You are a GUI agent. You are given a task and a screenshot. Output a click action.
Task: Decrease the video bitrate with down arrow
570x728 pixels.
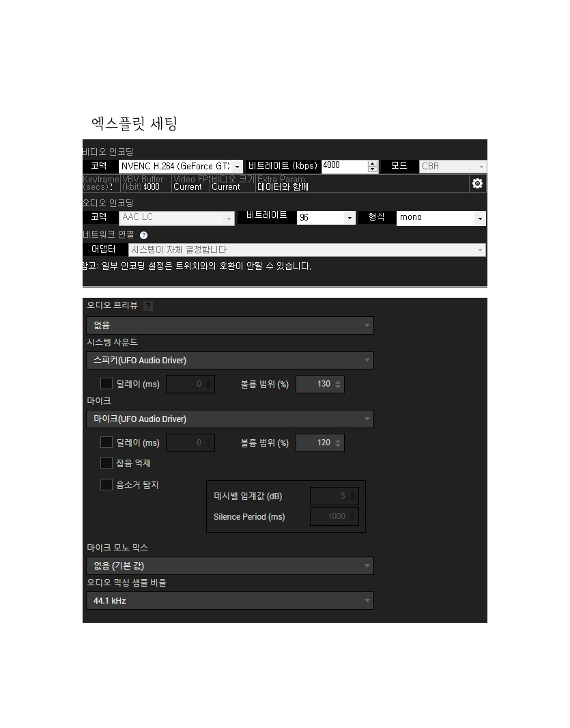tap(372, 169)
